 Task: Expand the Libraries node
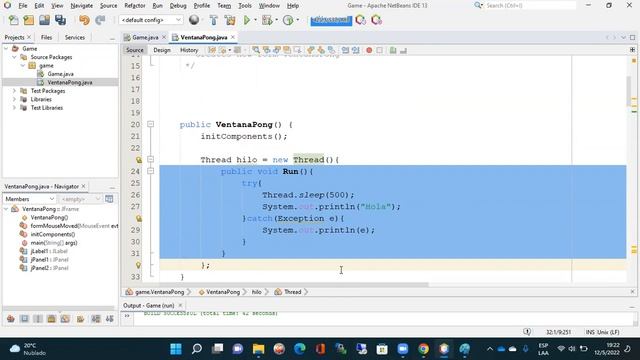point(14,99)
